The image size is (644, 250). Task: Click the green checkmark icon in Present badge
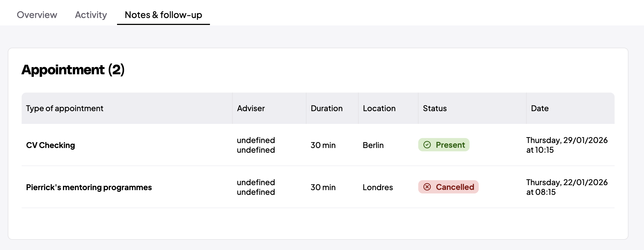point(427,145)
